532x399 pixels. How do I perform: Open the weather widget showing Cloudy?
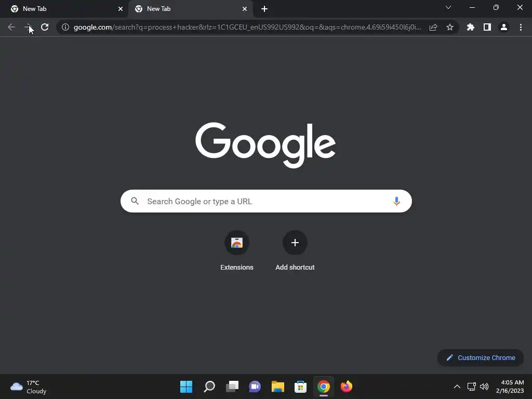coord(29,387)
